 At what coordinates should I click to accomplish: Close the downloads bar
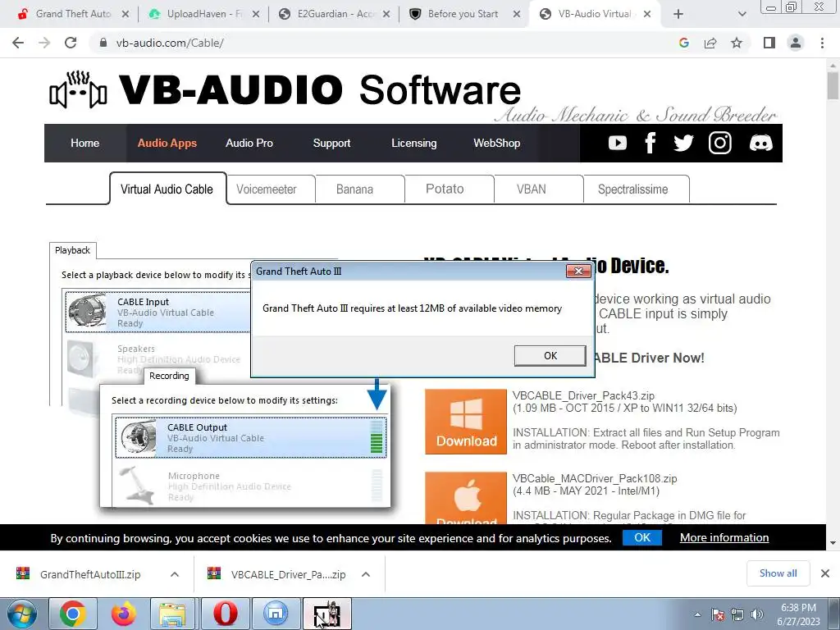click(x=825, y=573)
